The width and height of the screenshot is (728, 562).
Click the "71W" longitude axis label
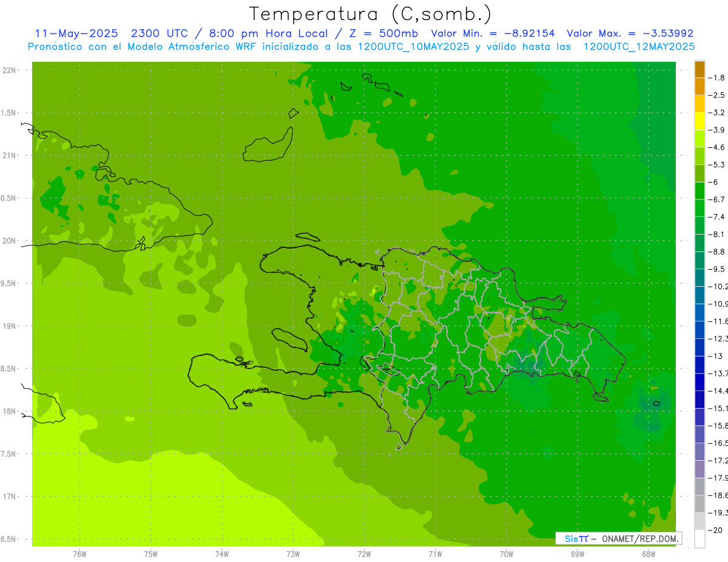coord(435,554)
